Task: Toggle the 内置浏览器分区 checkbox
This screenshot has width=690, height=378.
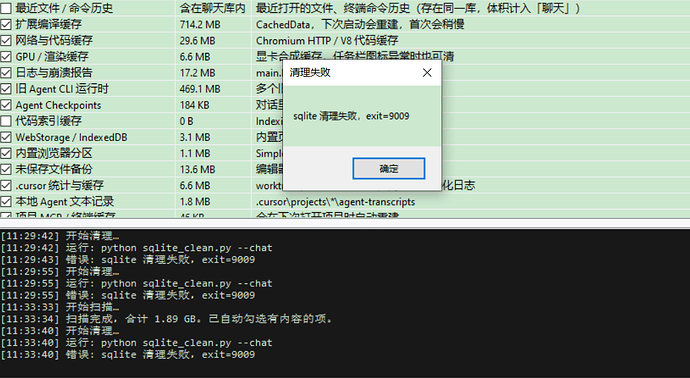Action: 6,153
